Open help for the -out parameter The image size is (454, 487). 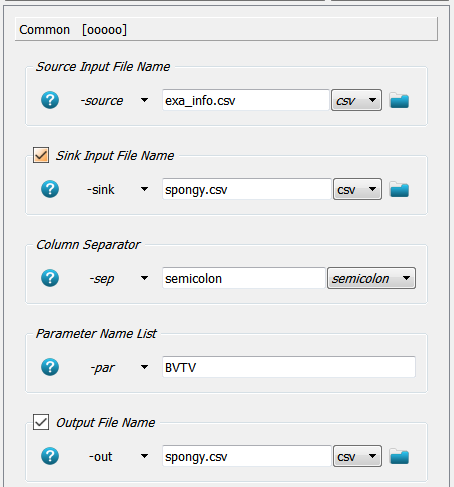click(50, 456)
